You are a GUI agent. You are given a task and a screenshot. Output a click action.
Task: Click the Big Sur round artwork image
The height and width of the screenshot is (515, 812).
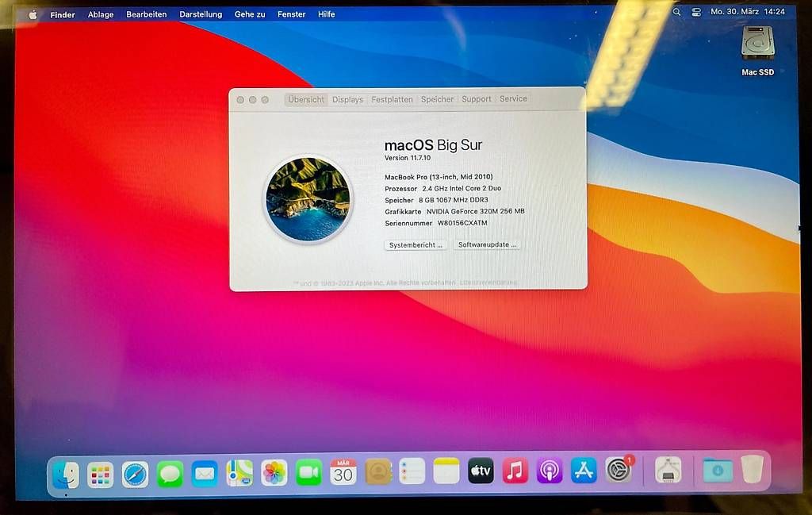[x=308, y=199]
